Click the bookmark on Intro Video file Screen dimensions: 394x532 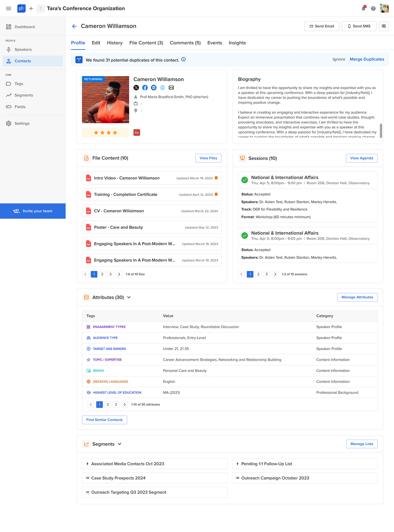click(216, 178)
